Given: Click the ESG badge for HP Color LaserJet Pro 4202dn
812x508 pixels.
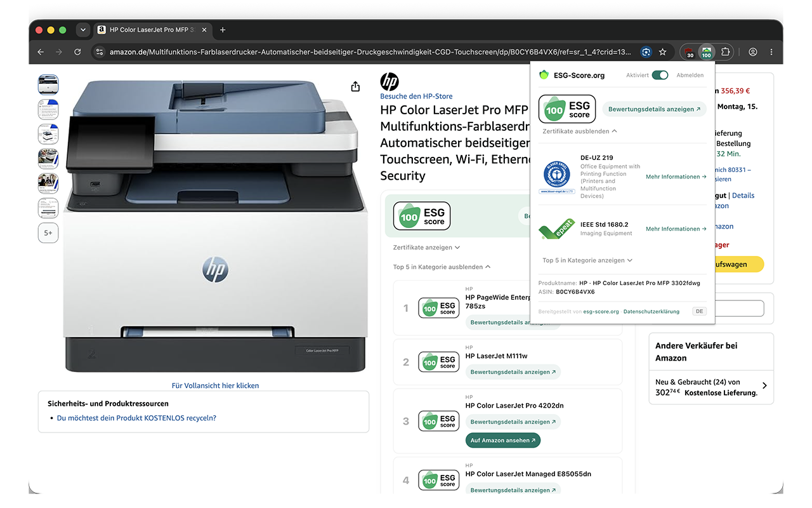Looking at the screenshot, I should click(438, 421).
